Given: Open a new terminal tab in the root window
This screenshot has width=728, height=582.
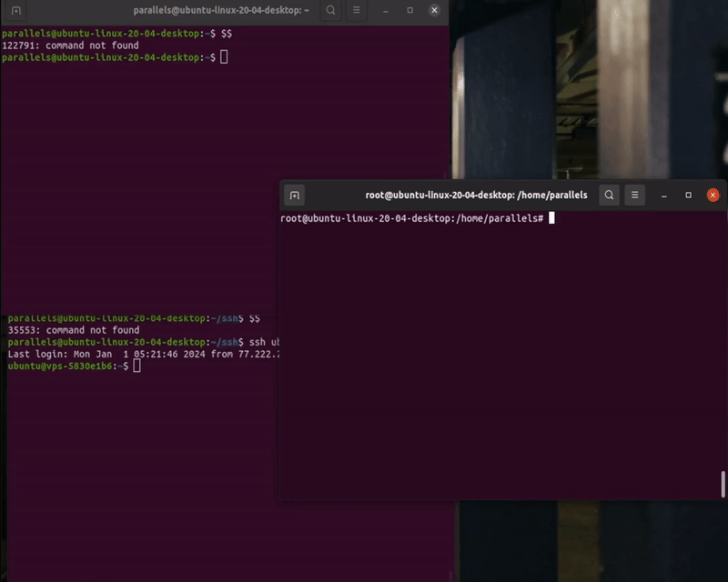Looking at the screenshot, I should click(294, 195).
